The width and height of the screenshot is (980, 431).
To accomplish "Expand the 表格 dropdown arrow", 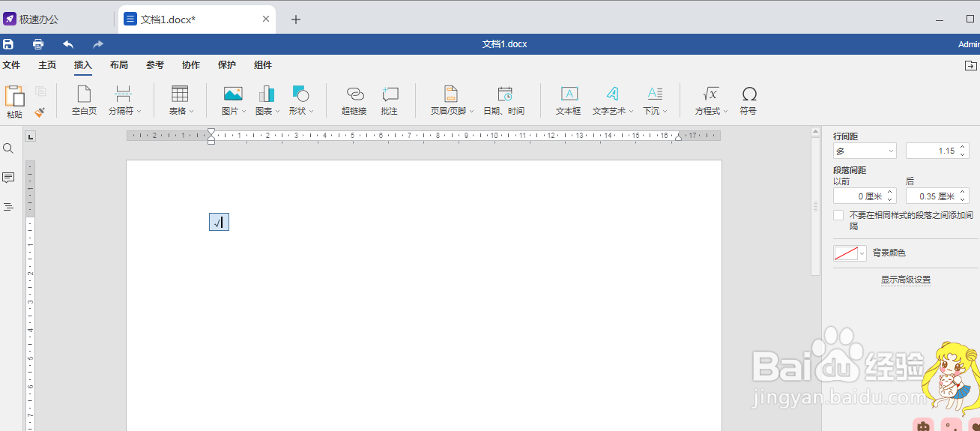I will click(191, 112).
